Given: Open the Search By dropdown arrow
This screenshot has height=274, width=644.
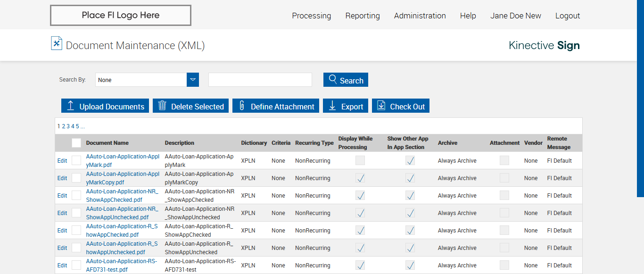Looking at the screenshot, I should tap(193, 80).
